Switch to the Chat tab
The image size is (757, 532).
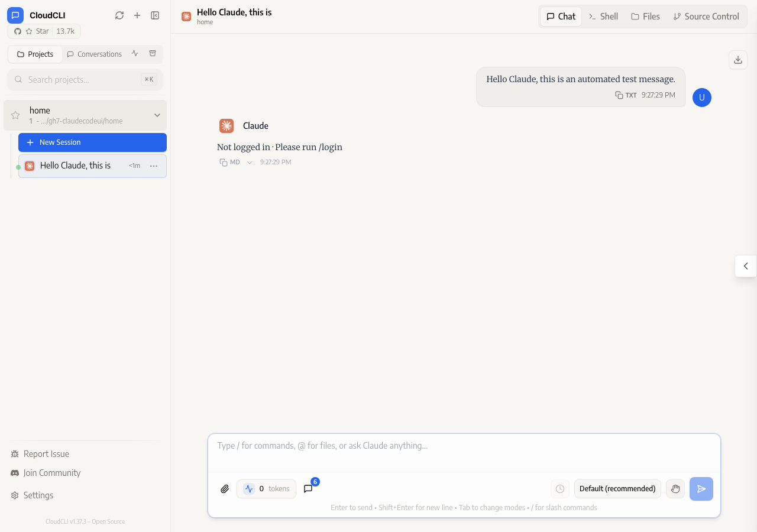point(561,17)
